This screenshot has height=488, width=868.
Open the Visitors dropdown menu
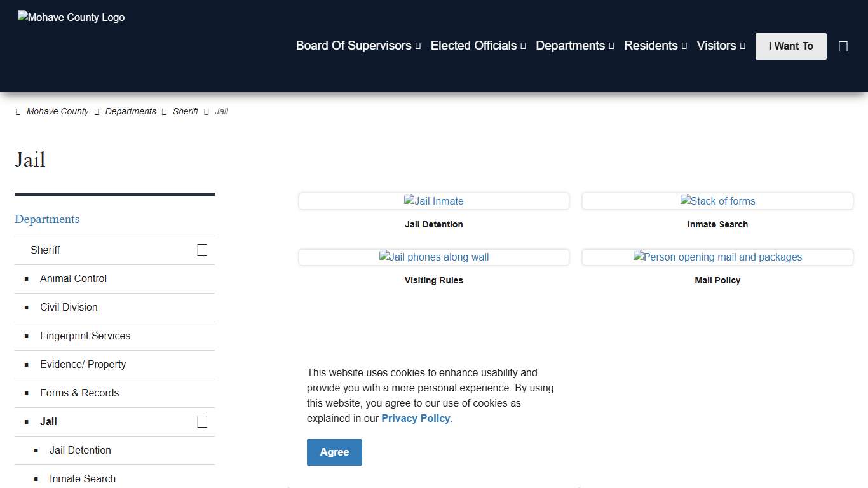tap(721, 46)
